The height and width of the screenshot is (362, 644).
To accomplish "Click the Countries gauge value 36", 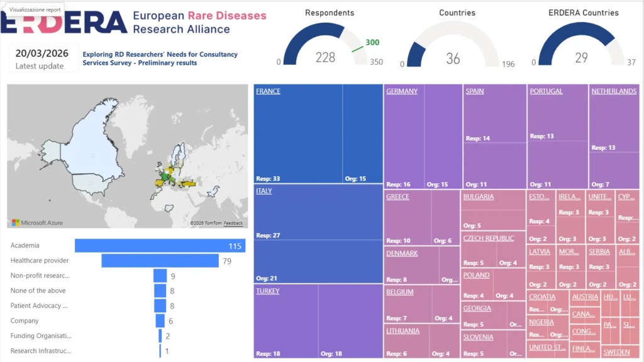I will coord(453,59).
